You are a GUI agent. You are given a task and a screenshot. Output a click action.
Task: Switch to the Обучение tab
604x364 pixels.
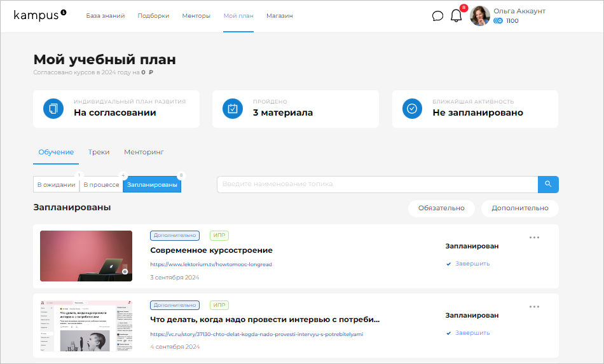point(56,152)
